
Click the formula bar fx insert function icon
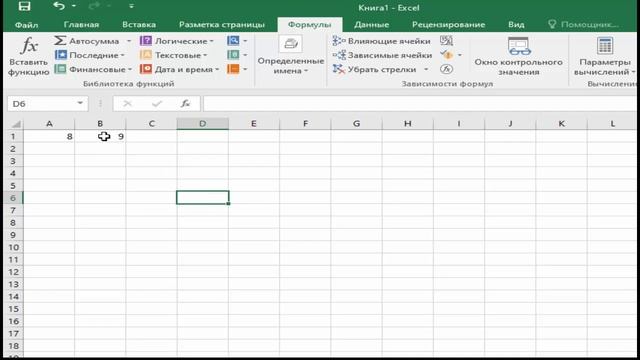186,104
